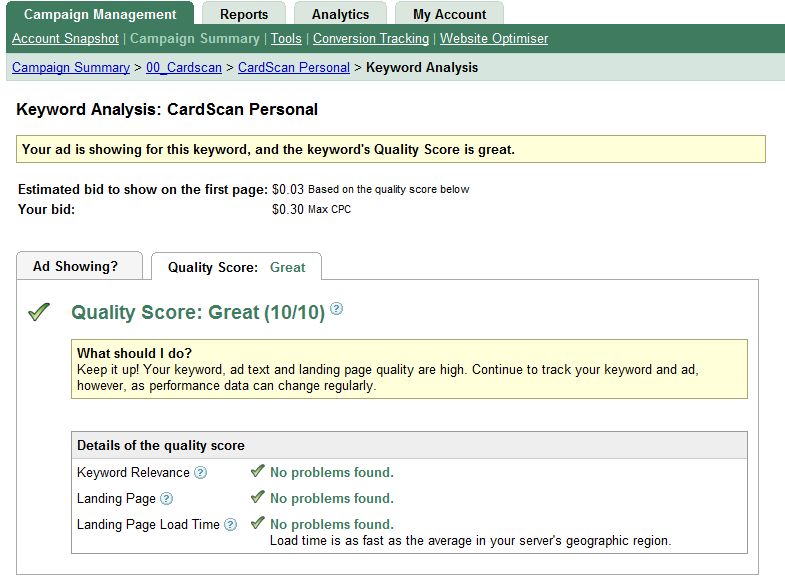Click help icon next to Quality Score heading
785x581 pixels.
(337, 310)
